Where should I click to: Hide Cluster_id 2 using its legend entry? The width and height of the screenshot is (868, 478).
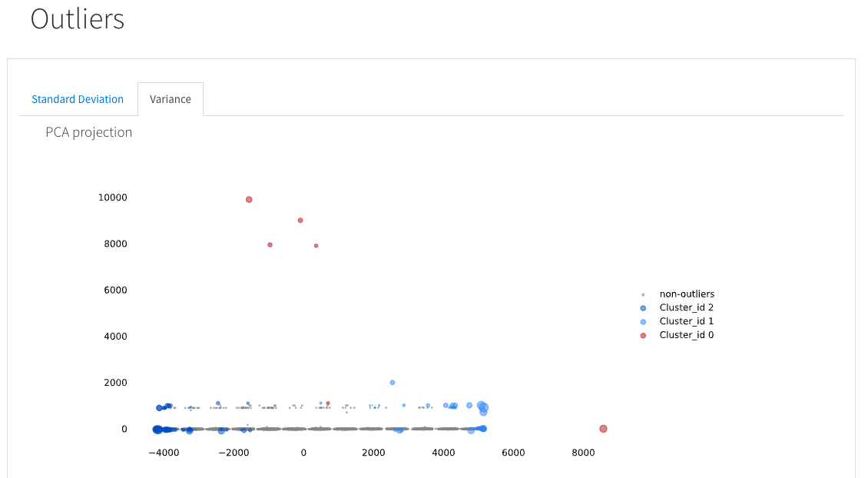686,307
